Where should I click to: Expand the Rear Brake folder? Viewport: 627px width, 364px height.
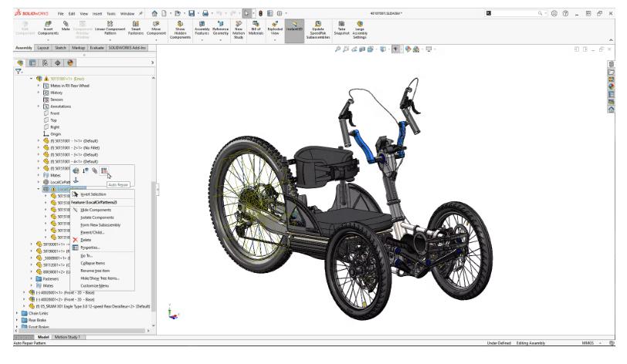coord(17,320)
